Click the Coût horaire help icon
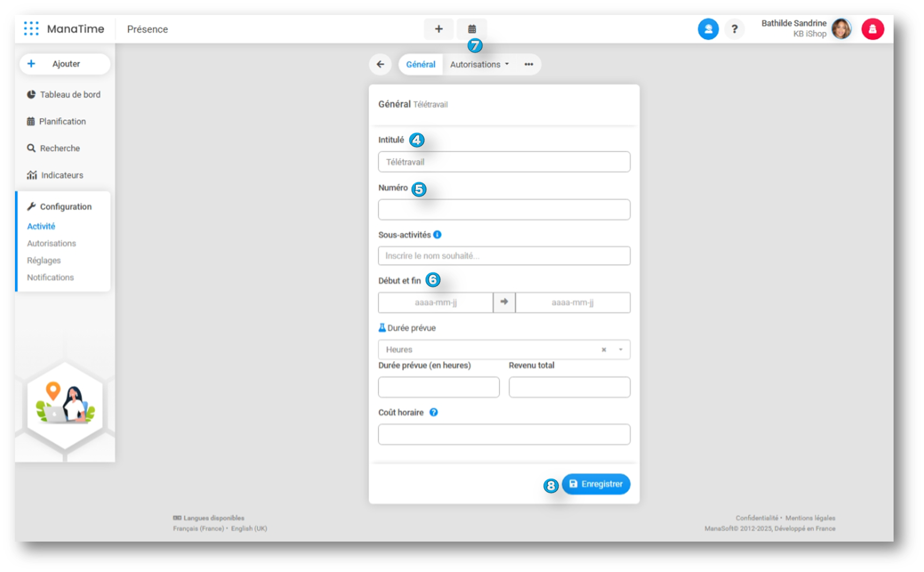The image size is (924, 572). (434, 412)
